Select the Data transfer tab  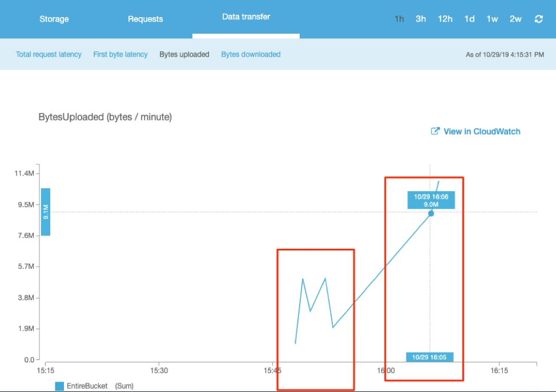tap(246, 17)
